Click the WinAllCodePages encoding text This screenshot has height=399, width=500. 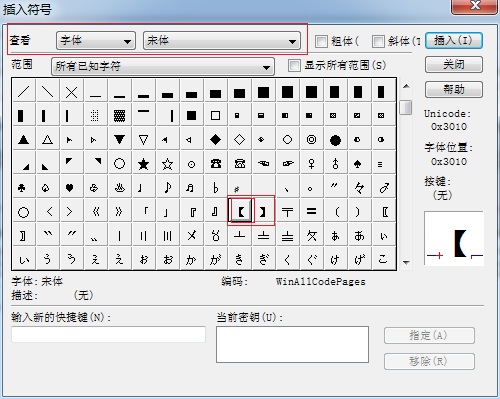[x=320, y=282]
